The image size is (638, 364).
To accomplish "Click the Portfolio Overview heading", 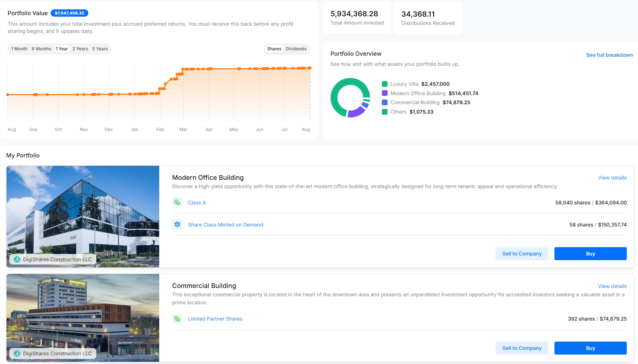I will pos(356,54).
